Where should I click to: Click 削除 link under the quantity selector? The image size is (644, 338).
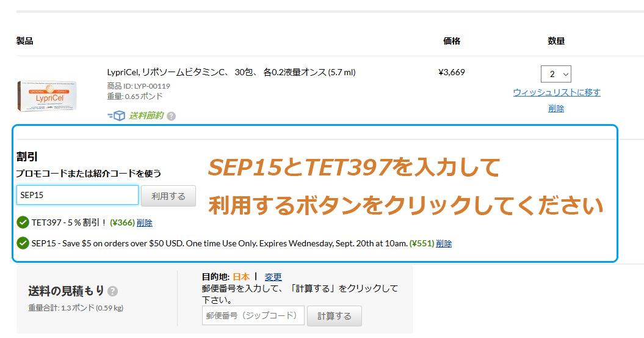[x=556, y=108]
